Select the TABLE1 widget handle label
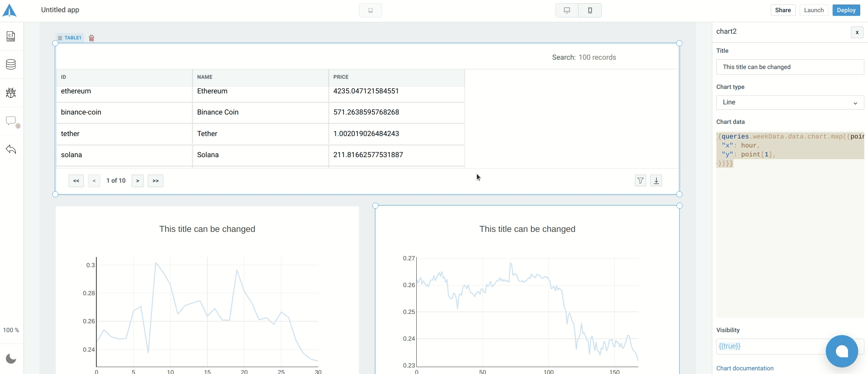 (x=70, y=38)
